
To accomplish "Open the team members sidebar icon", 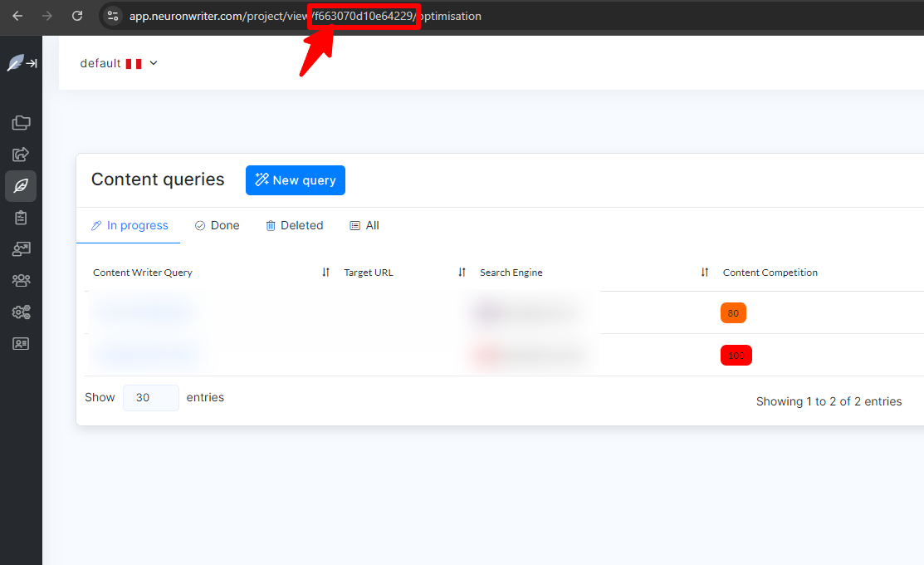I will (21, 281).
